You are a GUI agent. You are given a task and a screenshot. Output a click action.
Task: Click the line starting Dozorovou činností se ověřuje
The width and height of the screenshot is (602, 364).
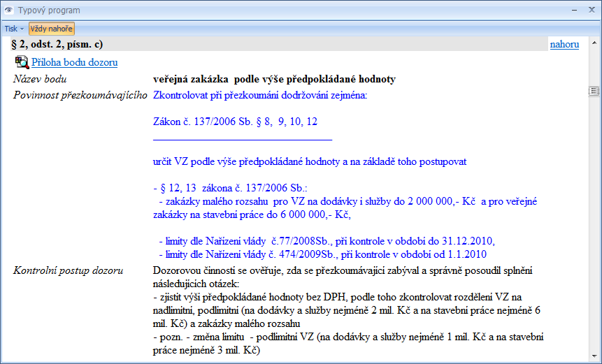tap(343, 271)
